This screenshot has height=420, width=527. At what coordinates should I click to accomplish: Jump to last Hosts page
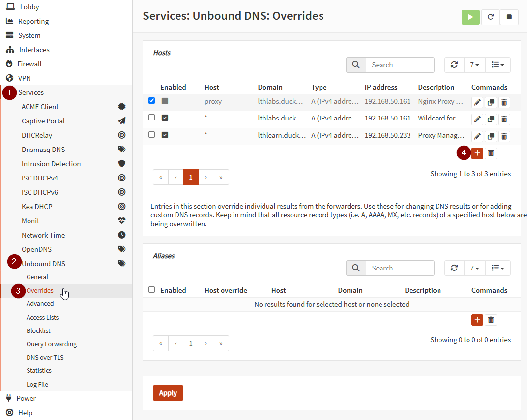(x=221, y=177)
